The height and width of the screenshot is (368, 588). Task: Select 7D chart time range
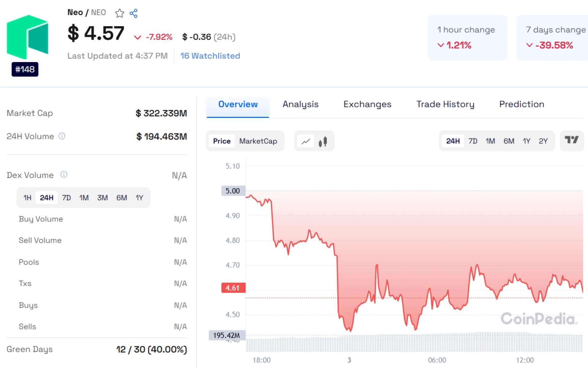point(473,141)
